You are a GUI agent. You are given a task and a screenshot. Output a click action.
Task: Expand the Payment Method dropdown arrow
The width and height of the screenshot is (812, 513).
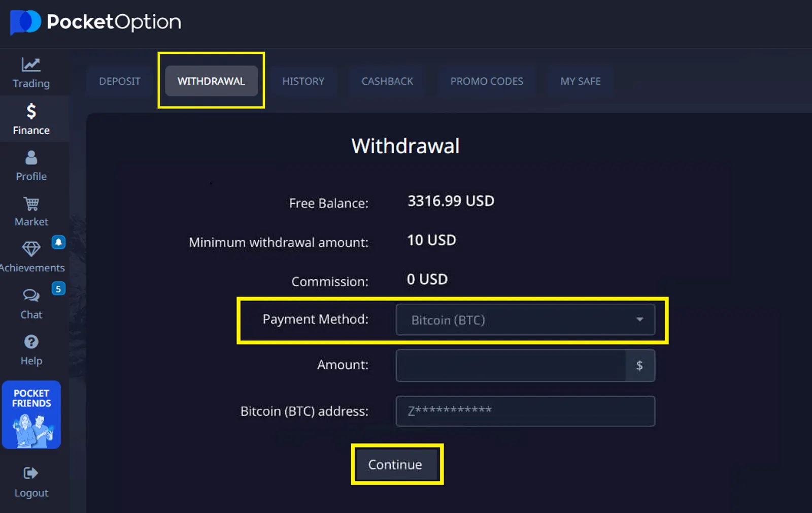[x=639, y=319]
